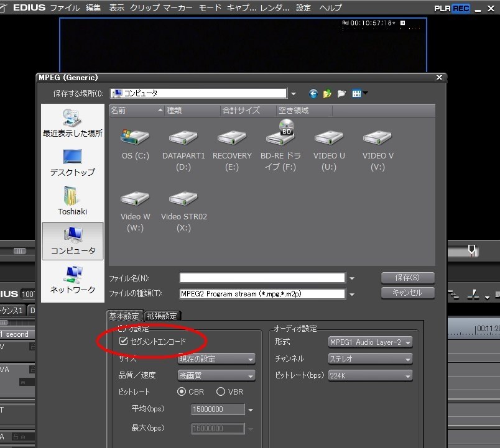Select Computer (コンピュータ) in places sidebar
Viewport: 500px width, 448px height.
[73, 241]
